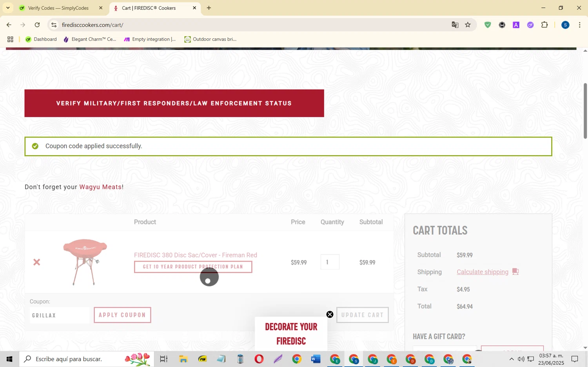588x367 pixels.
Task: Close the Cart FIREDISC Cookers tab
Action: [194, 8]
